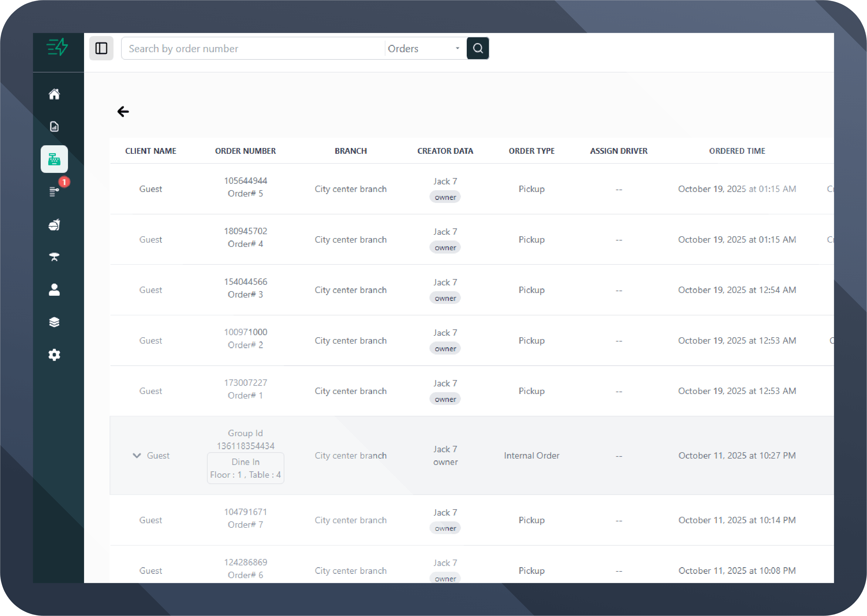Open the customers section via the user icon
The height and width of the screenshot is (616, 867).
click(x=54, y=290)
